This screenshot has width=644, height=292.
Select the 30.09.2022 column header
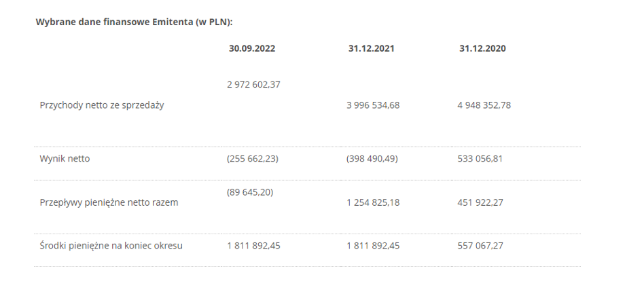[x=252, y=48]
